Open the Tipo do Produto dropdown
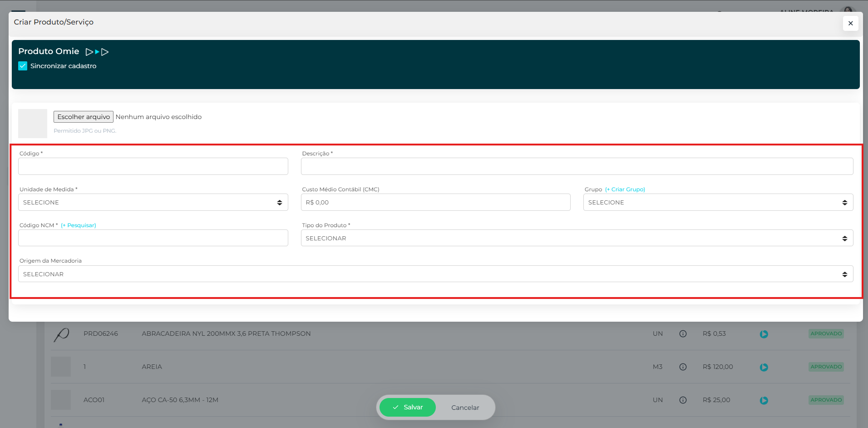The width and height of the screenshot is (868, 428). (577, 239)
